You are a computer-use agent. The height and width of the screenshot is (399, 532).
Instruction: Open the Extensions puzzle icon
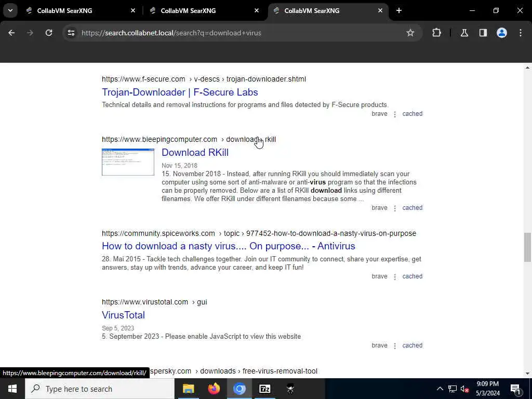pos(436,33)
